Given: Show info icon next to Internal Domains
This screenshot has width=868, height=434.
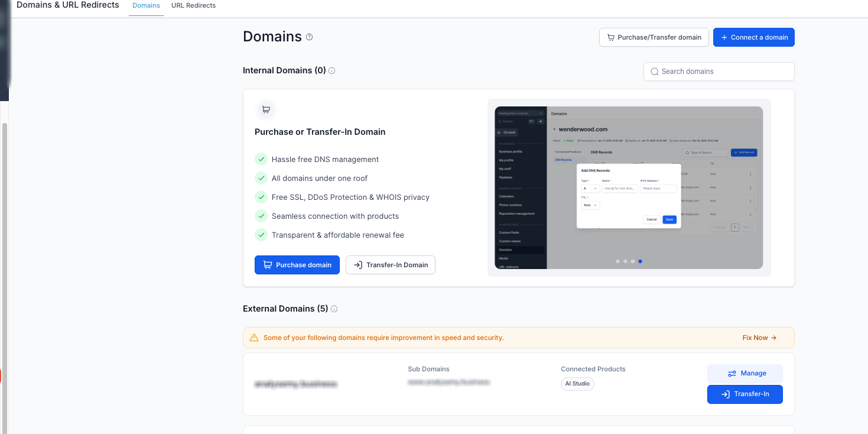Looking at the screenshot, I should click(332, 71).
